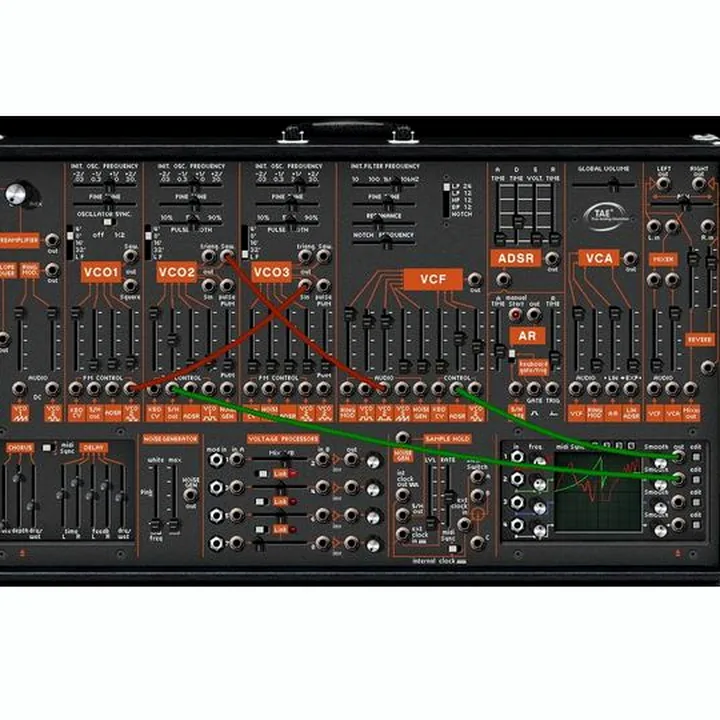Toggle the first voltage processor Link switch

pos(262,473)
